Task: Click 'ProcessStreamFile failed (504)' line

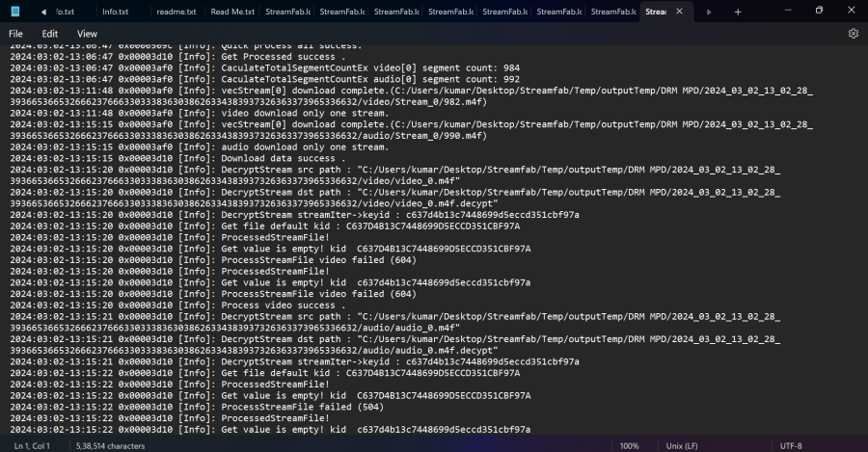Action: (x=197, y=408)
